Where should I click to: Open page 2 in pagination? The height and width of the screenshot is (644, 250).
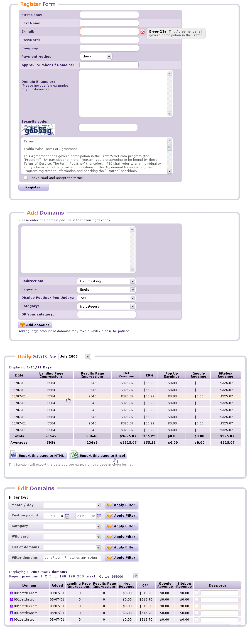46,576
